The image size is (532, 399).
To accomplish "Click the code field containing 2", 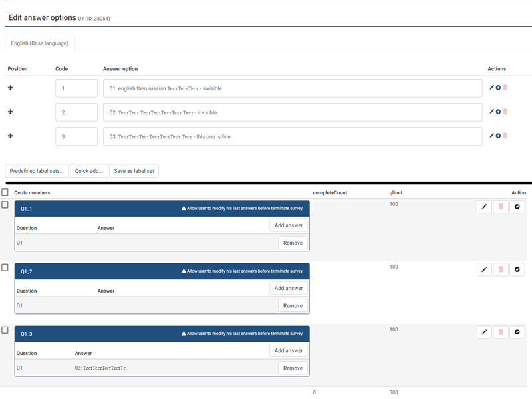I will tap(76, 112).
